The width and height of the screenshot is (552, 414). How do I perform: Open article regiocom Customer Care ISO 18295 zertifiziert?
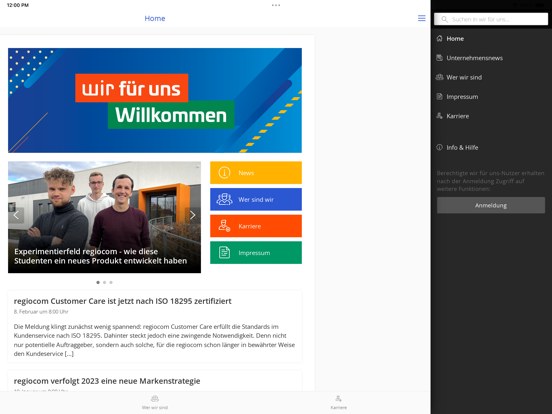[x=123, y=301]
